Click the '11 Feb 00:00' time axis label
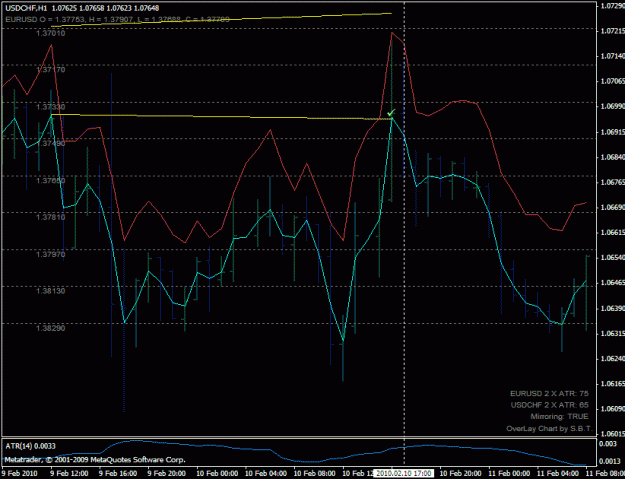This screenshot has height=479, width=625. point(509,473)
